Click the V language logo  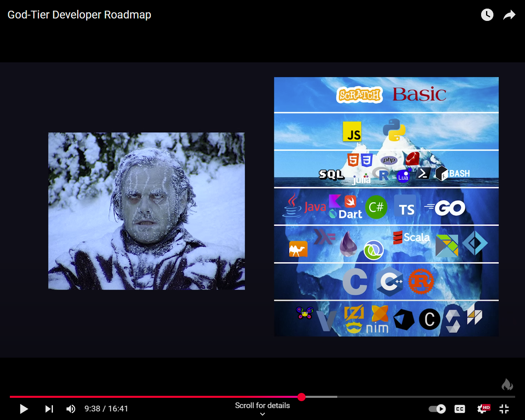point(327,321)
